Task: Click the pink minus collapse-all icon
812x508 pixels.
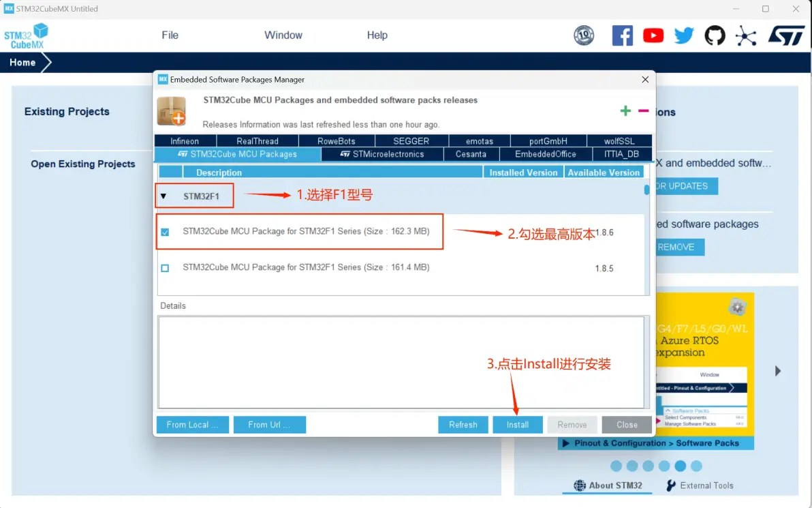Action: [x=643, y=110]
